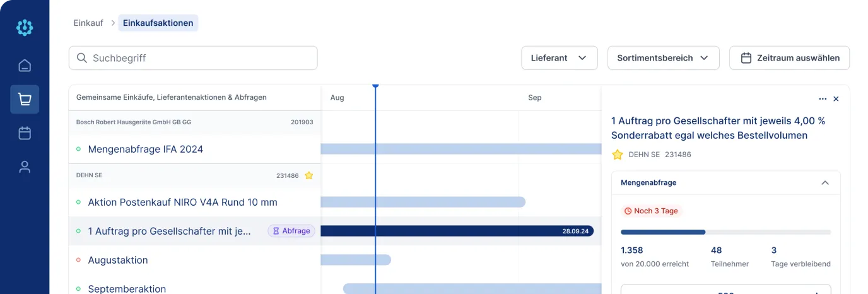Open the calendar icon in sidebar
Image resolution: width=868 pixels, height=294 pixels.
pyautogui.click(x=25, y=133)
